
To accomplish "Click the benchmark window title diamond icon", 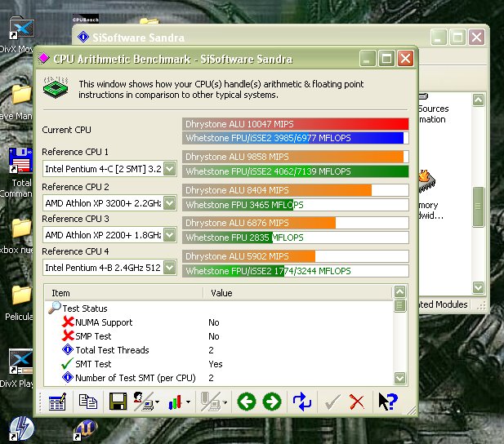I will click(44, 59).
